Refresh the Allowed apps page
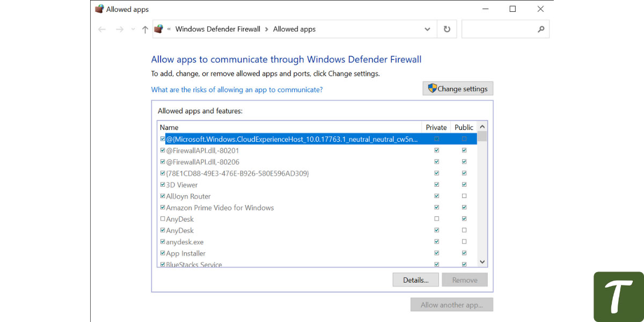This screenshot has width=644, height=322. 447,30
